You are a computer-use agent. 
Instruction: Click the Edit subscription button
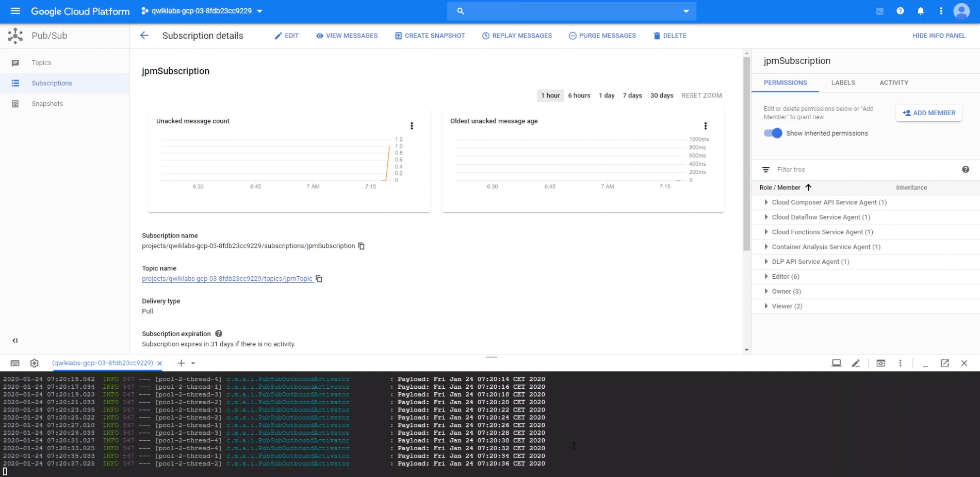point(286,36)
